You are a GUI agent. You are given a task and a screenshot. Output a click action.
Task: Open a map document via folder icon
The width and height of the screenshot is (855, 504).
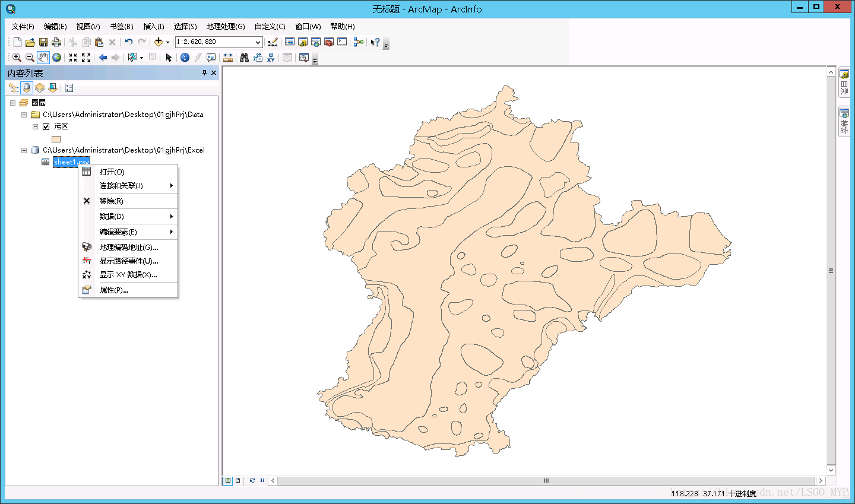(30, 42)
